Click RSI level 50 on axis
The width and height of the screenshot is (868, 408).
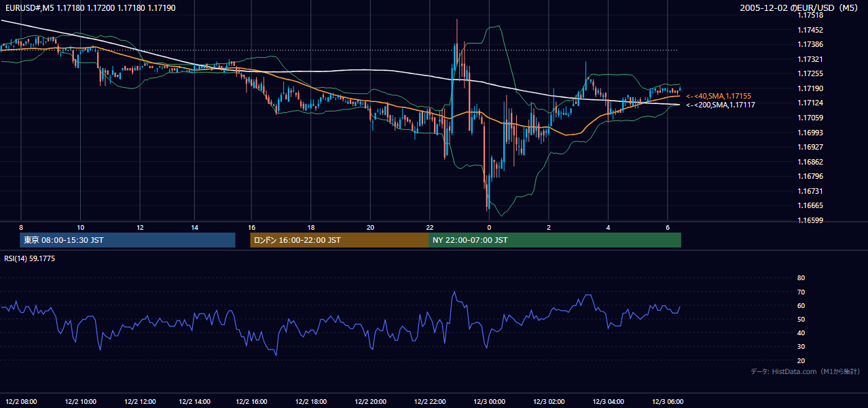pyautogui.click(x=801, y=319)
